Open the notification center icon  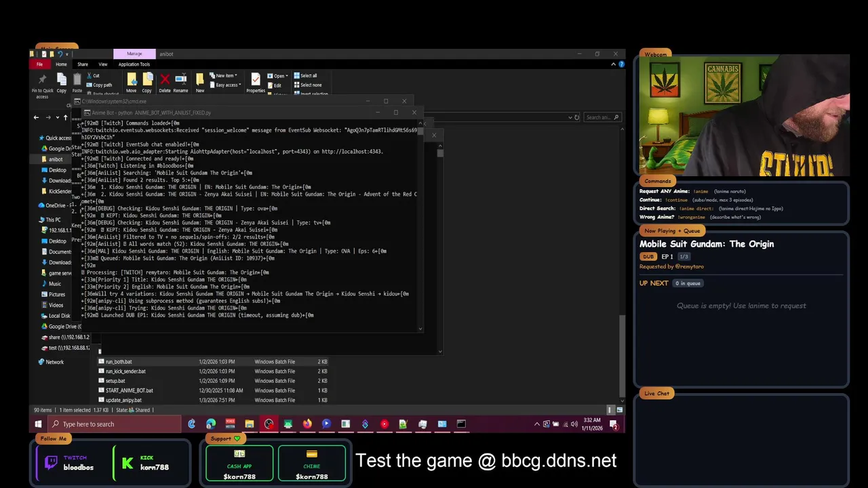point(614,425)
